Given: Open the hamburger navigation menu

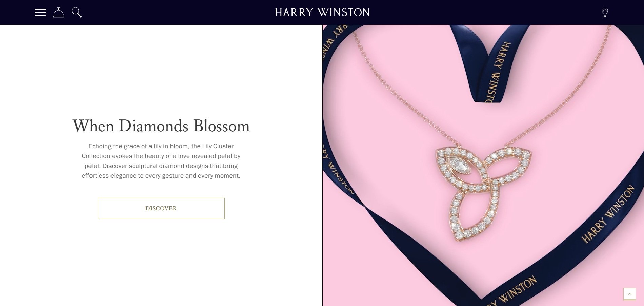Looking at the screenshot, I should pyautogui.click(x=40, y=13).
